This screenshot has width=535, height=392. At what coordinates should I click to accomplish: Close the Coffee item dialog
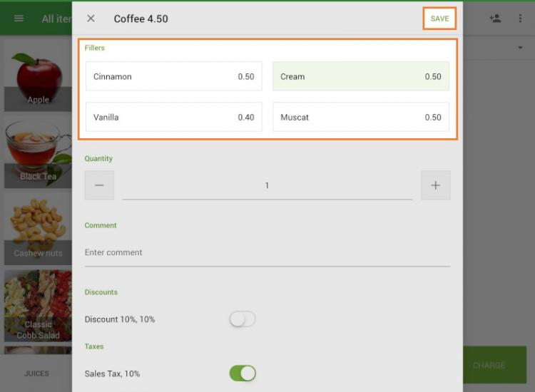(x=91, y=19)
